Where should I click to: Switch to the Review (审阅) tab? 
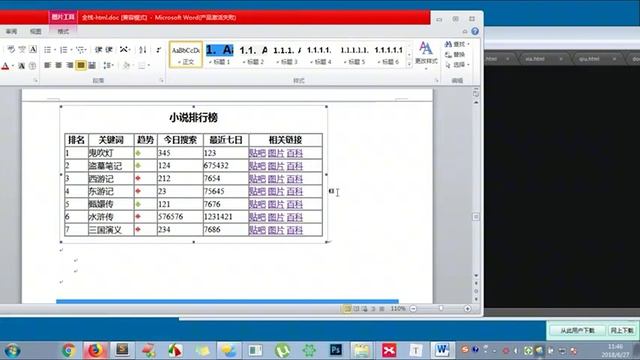11,31
